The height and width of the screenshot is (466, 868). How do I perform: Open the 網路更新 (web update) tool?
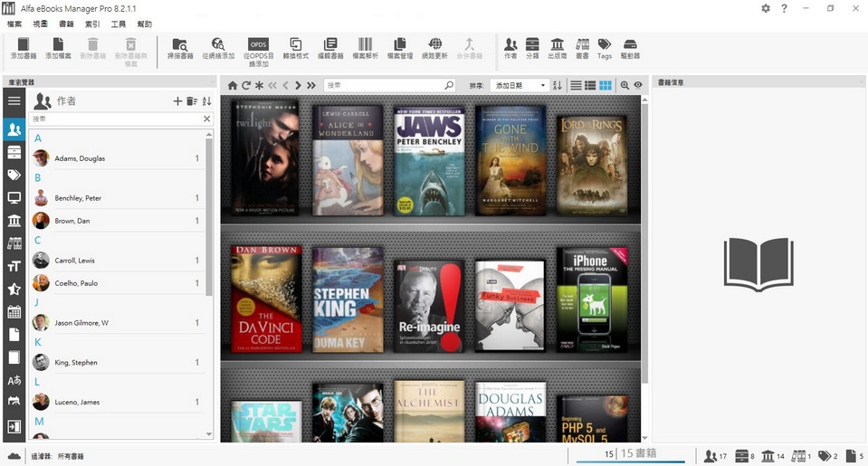(x=434, y=48)
